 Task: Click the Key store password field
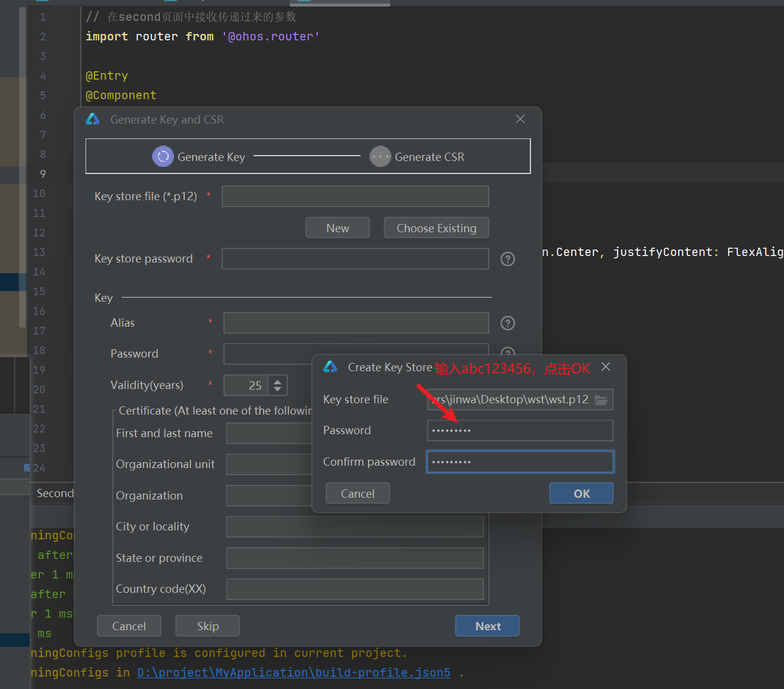click(x=355, y=259)
